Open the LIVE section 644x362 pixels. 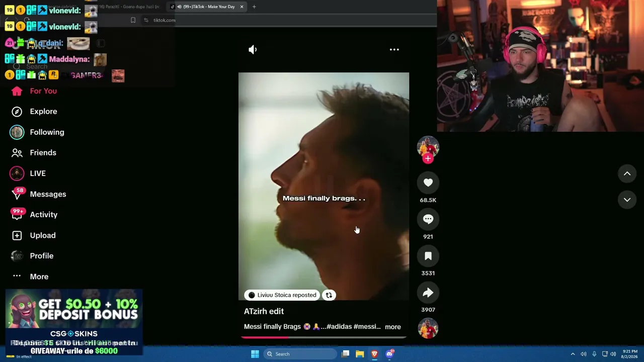[28, 173]
